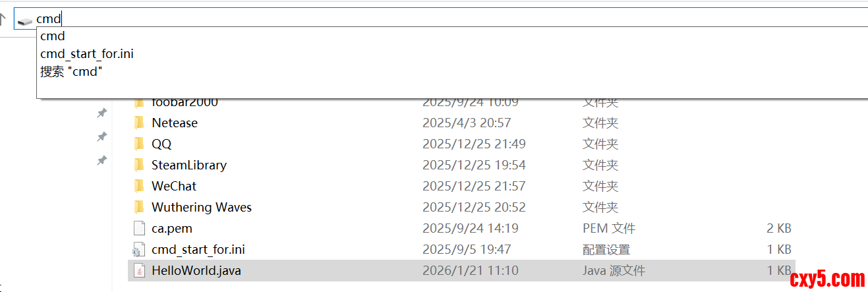Click the QQ folder icon
Image resolution: width=868 pixels, height=292 pixels.
coord(138,144)
